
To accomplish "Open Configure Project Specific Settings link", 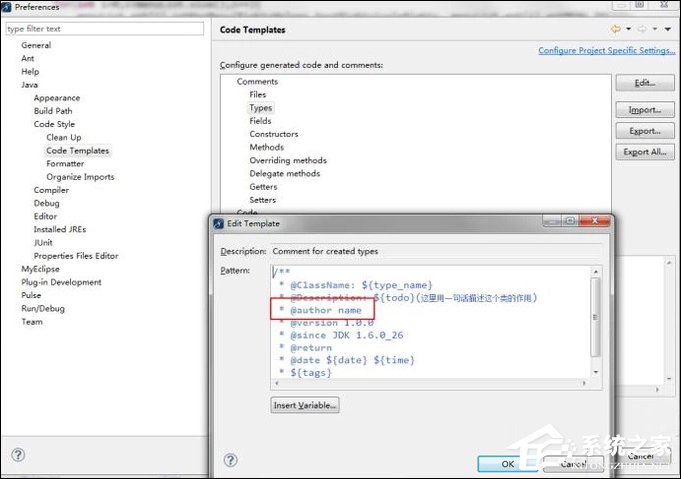I will 607,50.
